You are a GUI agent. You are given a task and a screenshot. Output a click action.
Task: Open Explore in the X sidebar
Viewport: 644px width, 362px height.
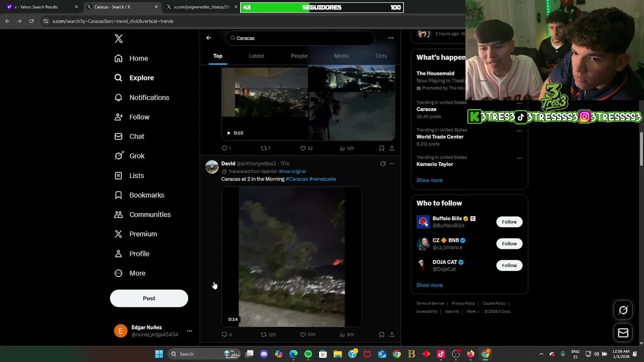click(x=134, y=78)
